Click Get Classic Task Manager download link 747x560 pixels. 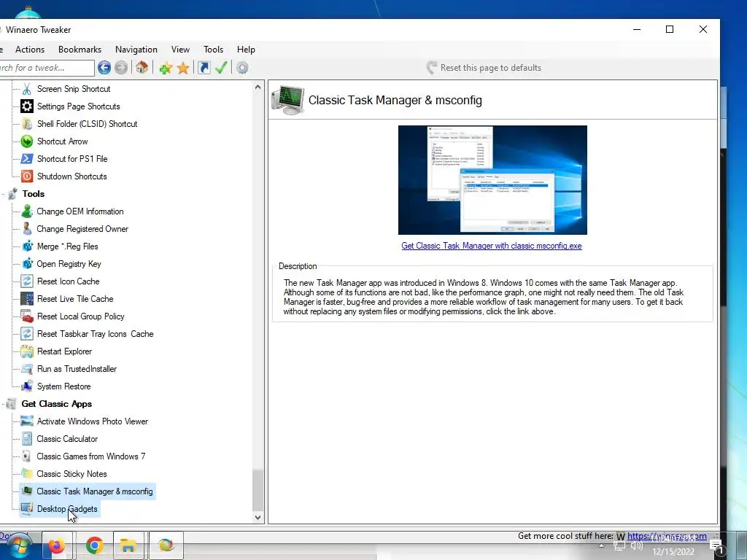click(x=492, y=246)
